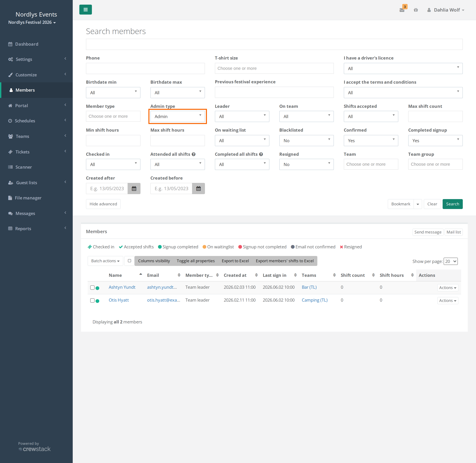Open Columns visibility options
The image size is (476, 463).
[x=154, y=261]
